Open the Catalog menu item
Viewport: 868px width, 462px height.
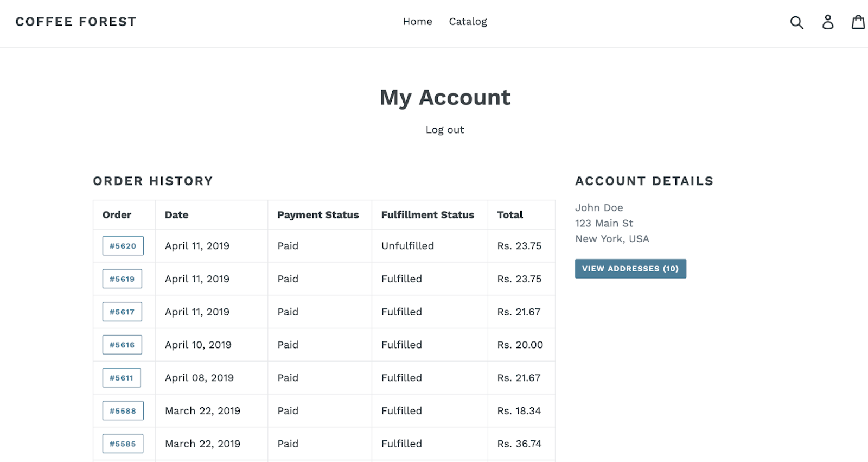[x=468, y=22]
